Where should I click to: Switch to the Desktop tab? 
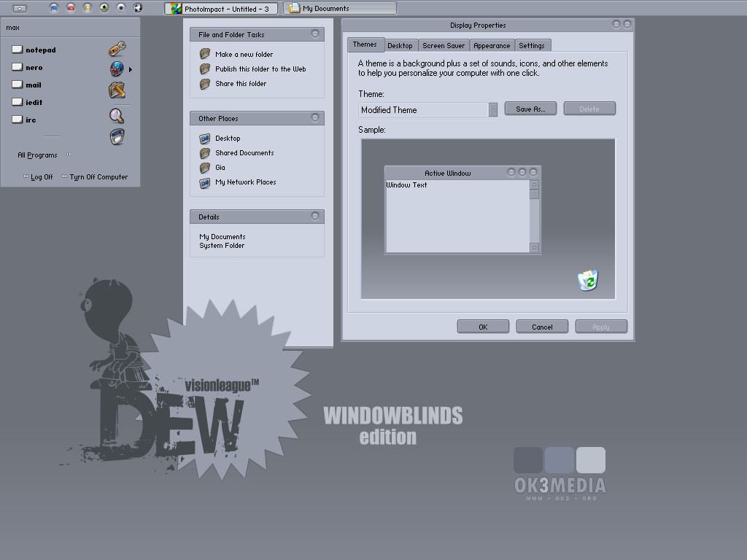(x=400, y=45)
